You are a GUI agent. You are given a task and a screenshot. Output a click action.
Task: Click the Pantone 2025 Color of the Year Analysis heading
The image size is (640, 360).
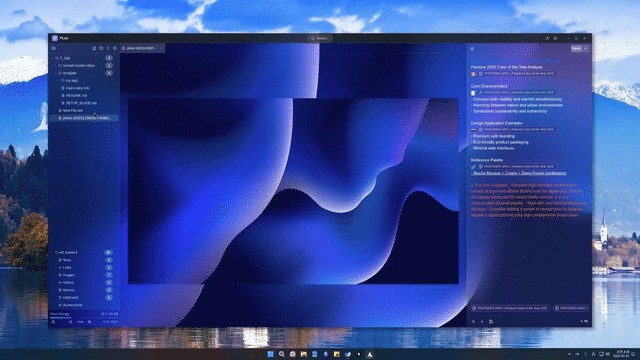(507, 67)
